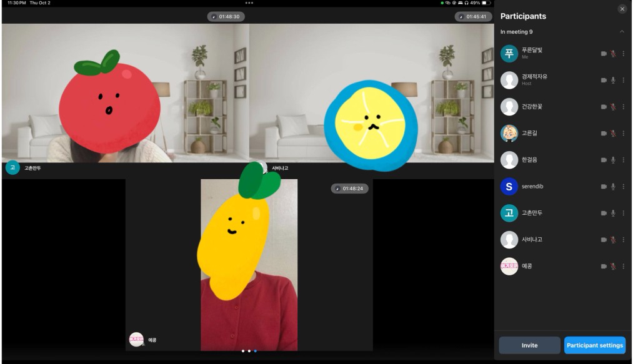The image size is (633, 364).
Task: Click the 사비나고 name label on video tile
Action: click(280, 168)
